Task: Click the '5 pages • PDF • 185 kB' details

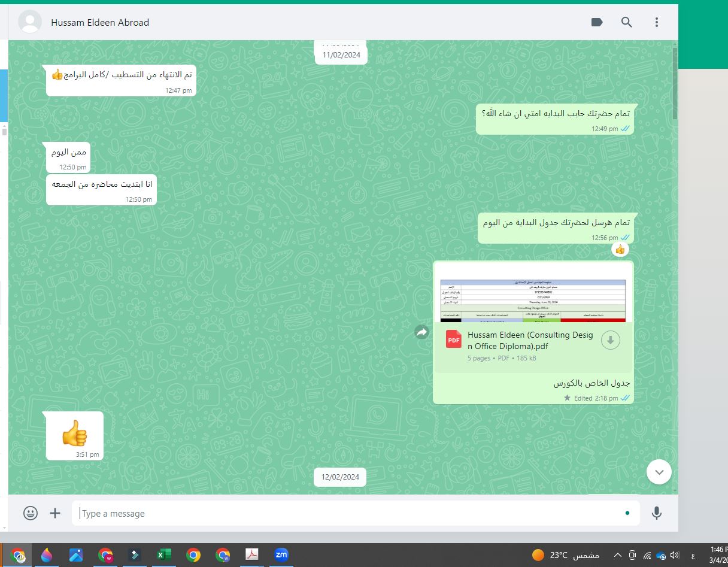Action: click(502, 358)
